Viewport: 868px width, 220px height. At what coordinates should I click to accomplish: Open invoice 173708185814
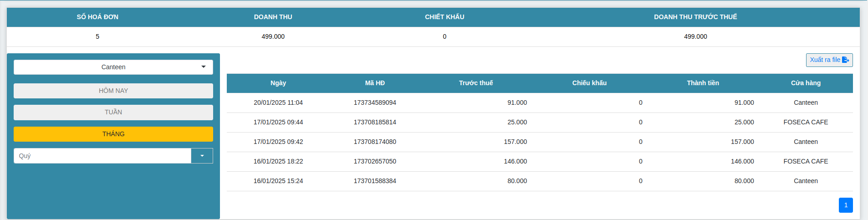(375, 122)
